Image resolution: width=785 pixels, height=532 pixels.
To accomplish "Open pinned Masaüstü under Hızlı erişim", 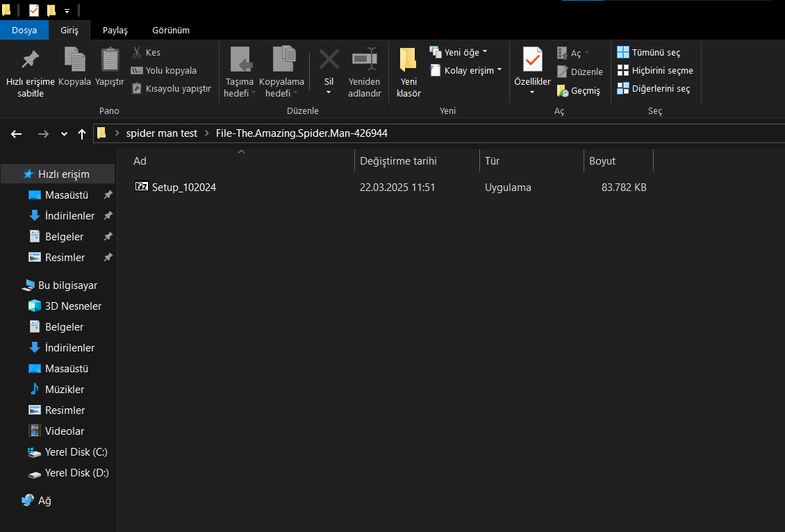I will 67,195.
